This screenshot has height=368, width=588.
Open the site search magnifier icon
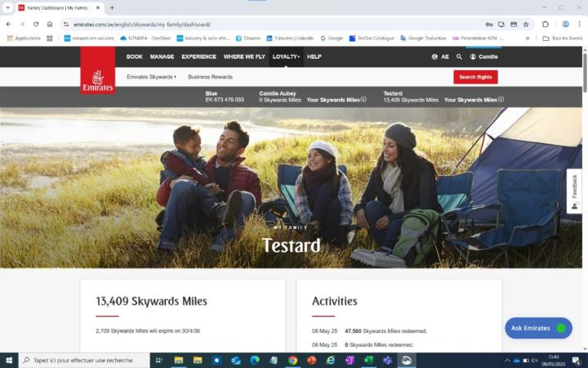pos(459,56)
